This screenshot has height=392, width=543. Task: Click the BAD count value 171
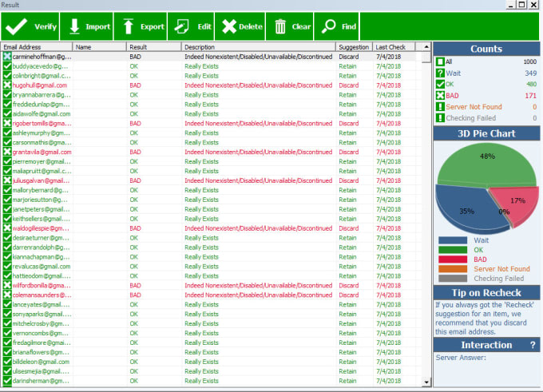[x=530, y=96]
